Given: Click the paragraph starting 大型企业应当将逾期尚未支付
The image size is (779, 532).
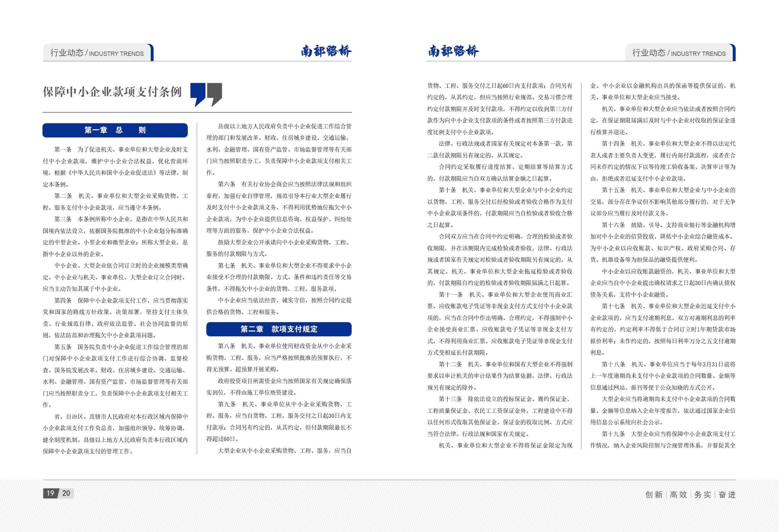Looking at the screenshot, I should 663,411.
